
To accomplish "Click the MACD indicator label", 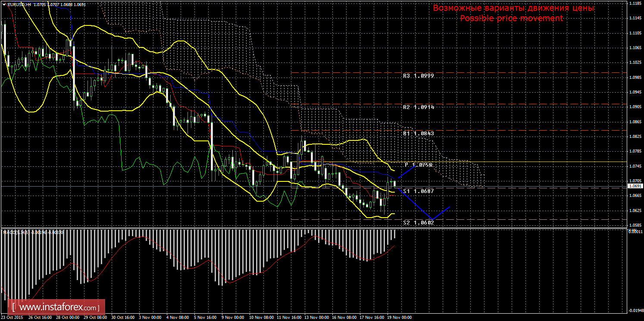I will 34,232.
